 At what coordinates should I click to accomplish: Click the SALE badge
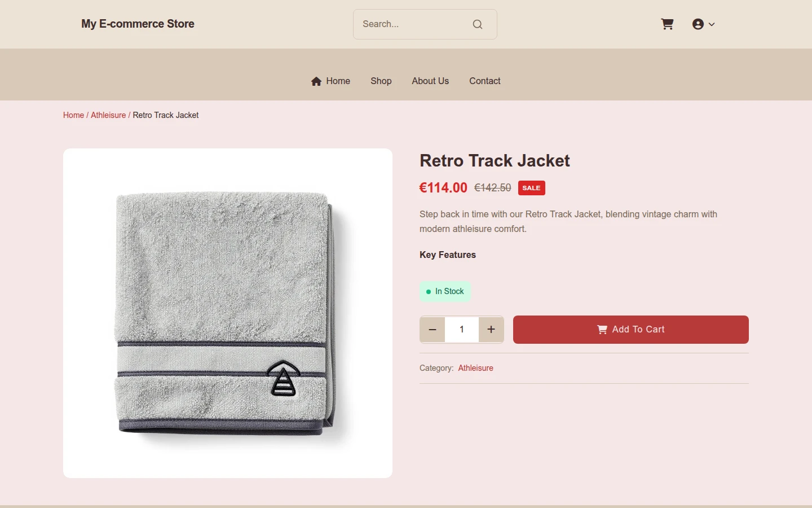tap(531, 188)
